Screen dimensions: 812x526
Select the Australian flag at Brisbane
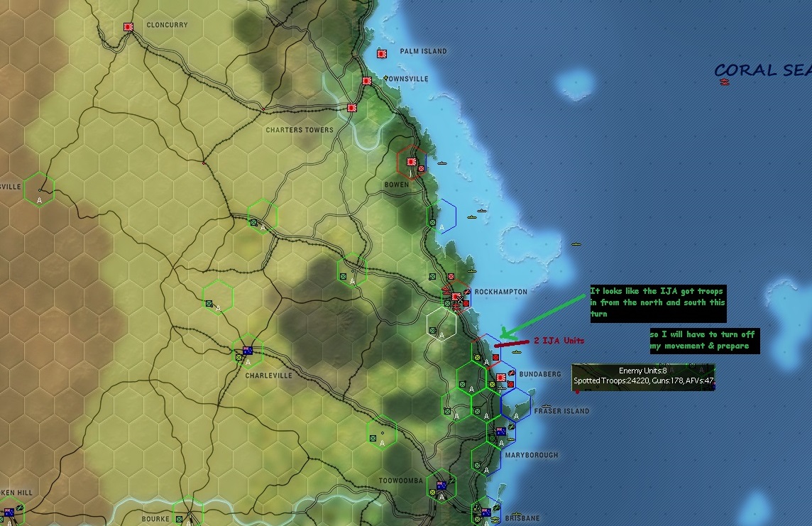pos(485,512)
